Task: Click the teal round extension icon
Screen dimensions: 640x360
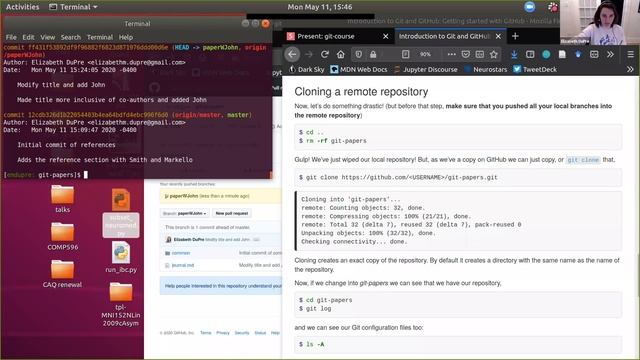Action: pos(546,54)
